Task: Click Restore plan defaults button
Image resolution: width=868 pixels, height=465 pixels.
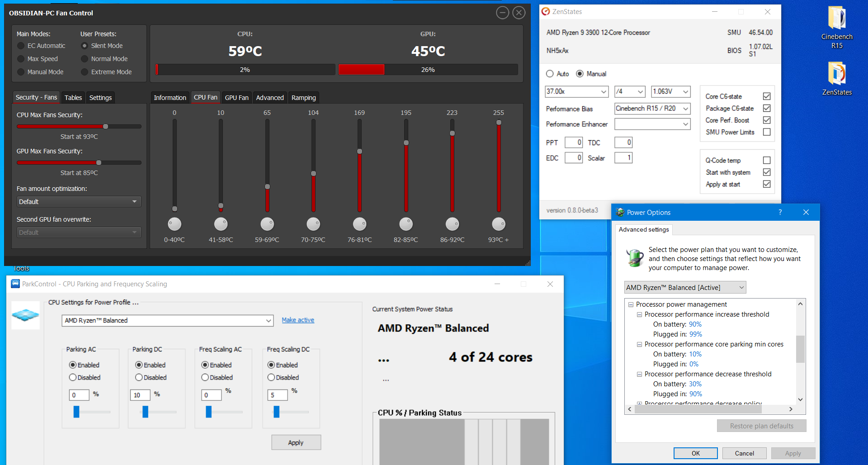Action: point(761,426)
